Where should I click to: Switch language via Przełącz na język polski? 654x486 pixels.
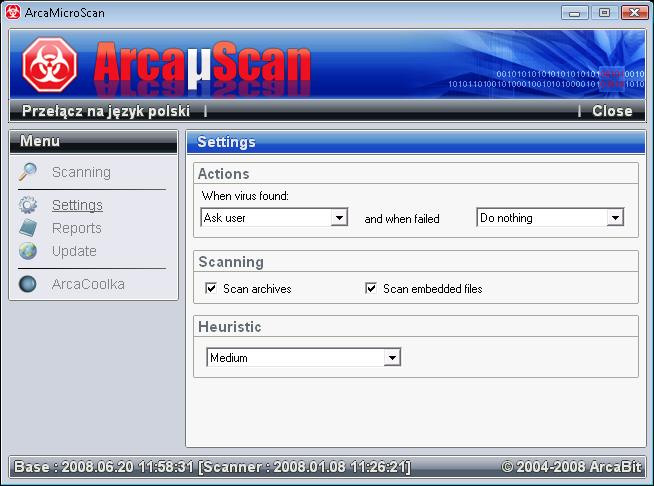click(106, 111)
